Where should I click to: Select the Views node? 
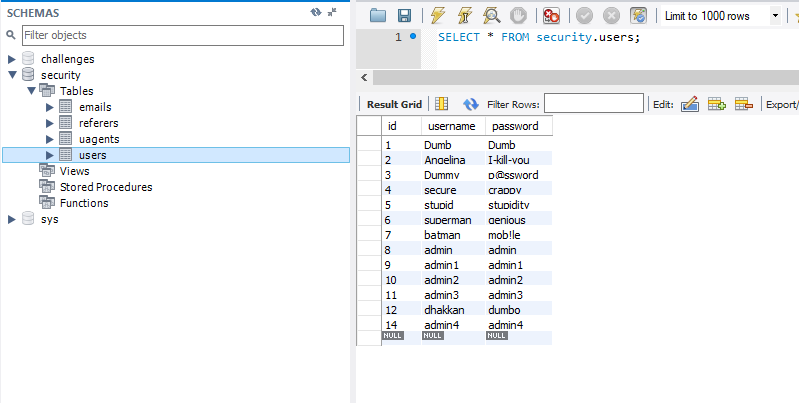(x=74, y=171)
